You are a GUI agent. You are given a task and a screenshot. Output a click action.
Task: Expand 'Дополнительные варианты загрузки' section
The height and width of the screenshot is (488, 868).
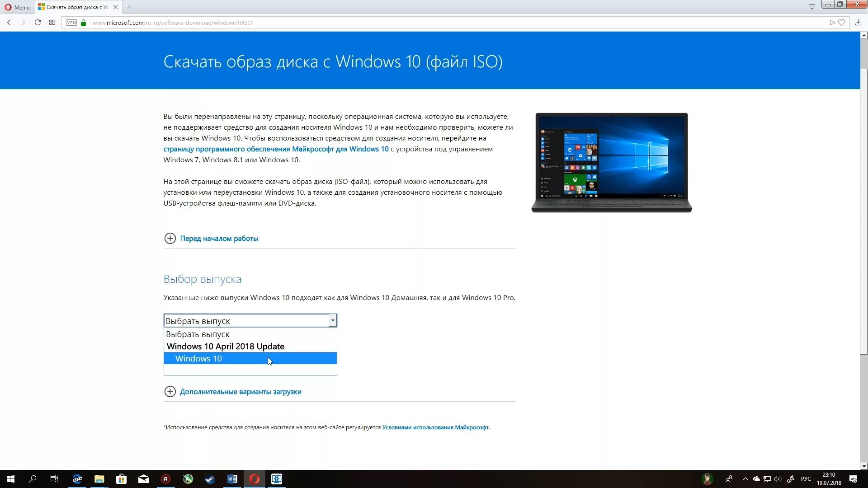(x=232, y=392)
